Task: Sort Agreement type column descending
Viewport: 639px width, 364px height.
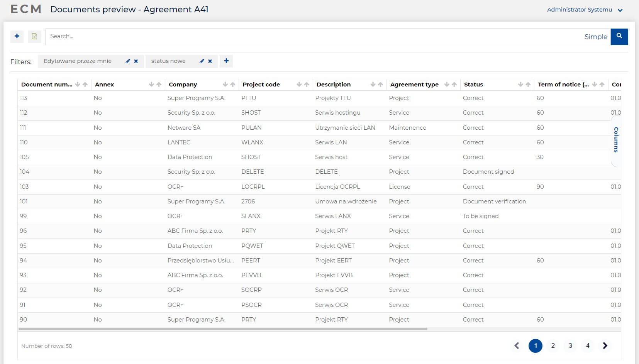Action: point(447,85)
